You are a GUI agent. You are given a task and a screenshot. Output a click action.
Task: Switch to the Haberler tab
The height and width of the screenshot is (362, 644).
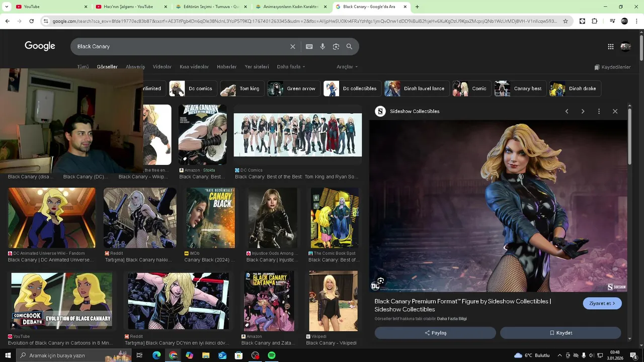(226, 67)
